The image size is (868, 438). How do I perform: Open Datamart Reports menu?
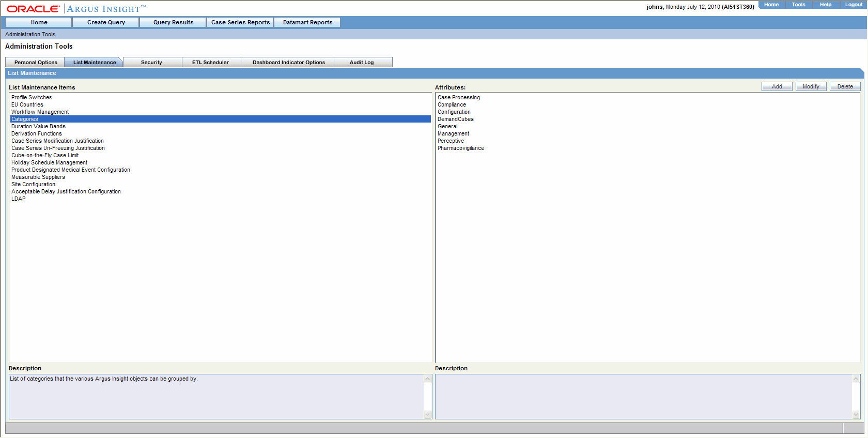click(x=307, y=22)
